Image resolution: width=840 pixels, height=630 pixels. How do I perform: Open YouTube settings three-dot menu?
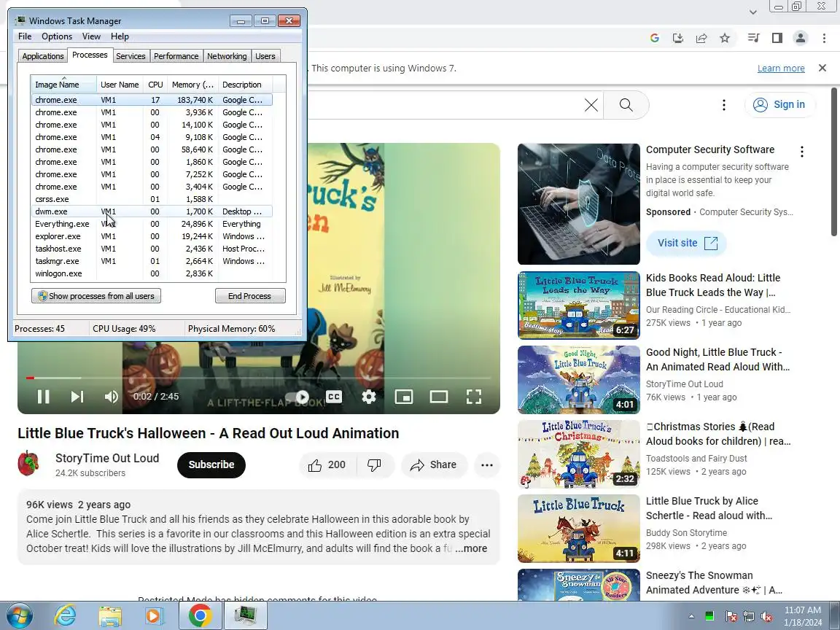[724, 105]
